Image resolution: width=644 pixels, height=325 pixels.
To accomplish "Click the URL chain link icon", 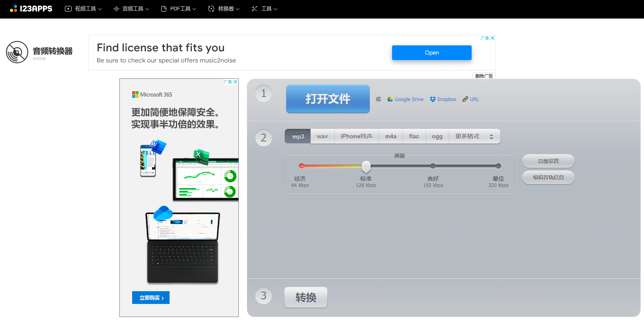I will pyautogui.click(x=465, y=99).
